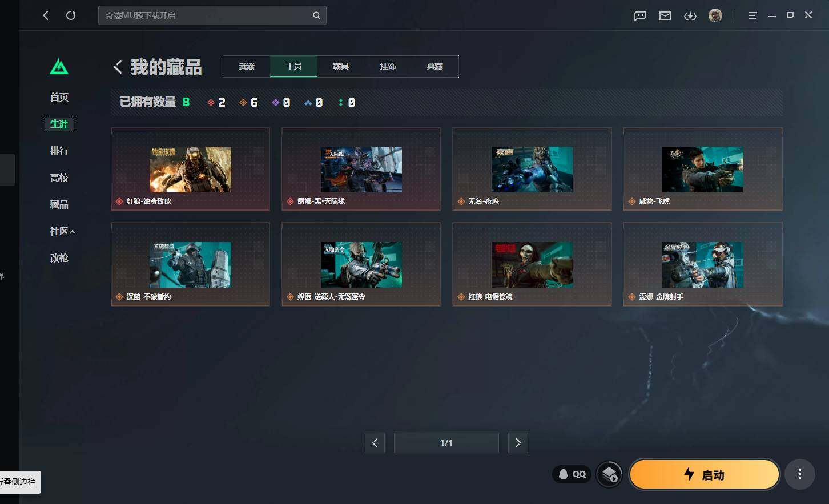The image size is (829, 504).
Task: Click the green triangle game logo
Action: (x=59, y=67)
